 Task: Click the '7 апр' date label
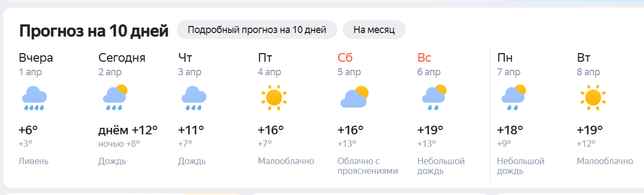[x=509, y=73]
